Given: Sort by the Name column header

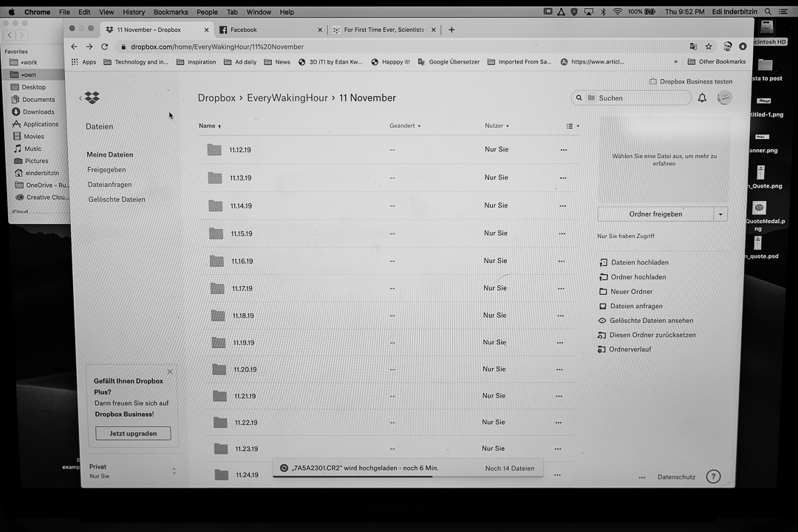Looking at the screenshot, I should pos(210,126).
